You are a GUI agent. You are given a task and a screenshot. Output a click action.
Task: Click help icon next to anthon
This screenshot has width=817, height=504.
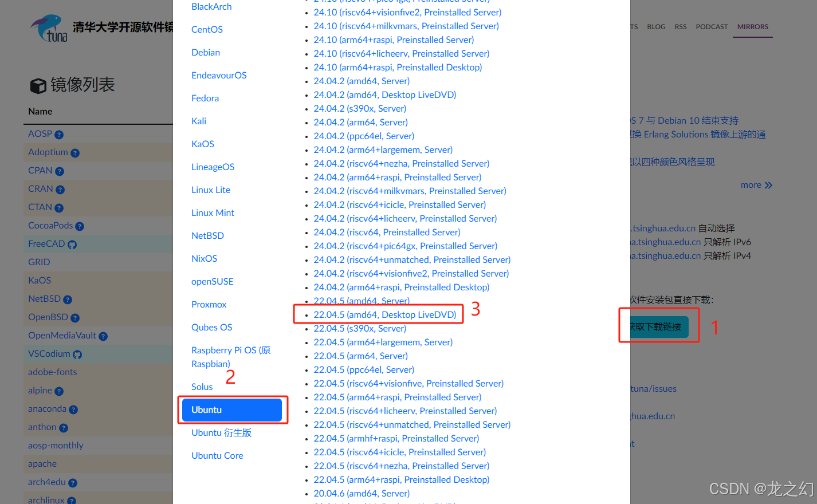tap(64, 428)
